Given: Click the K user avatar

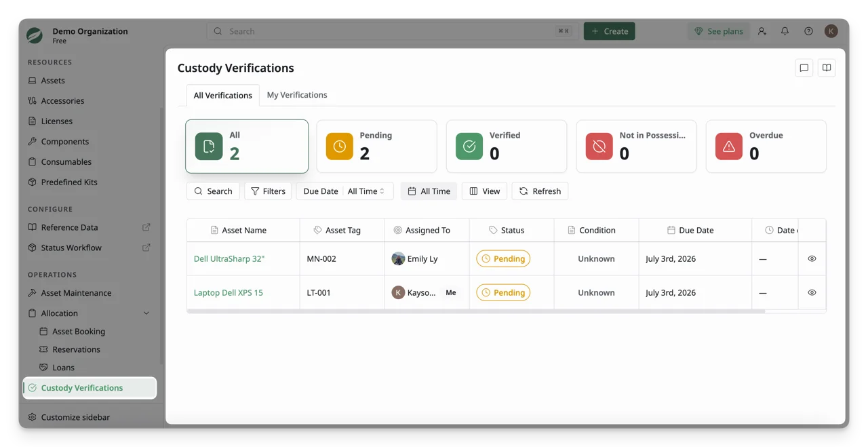Looking at the screenshot, I should click(x=831, y=31).
